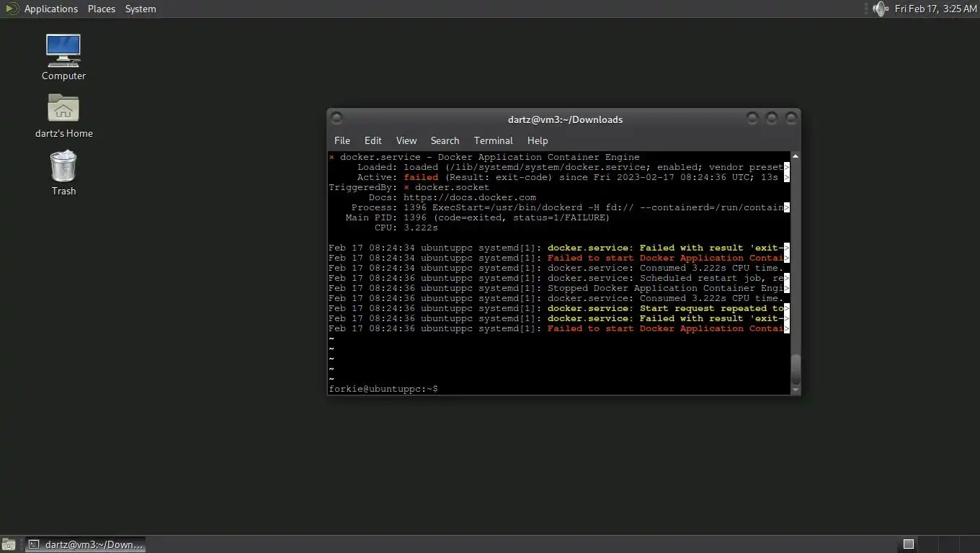The height and width of the screenshot is (553, 980).
Task: Click the clock showing Fri Feb 17, 3:25 AM
Action: pyautogui.click(x=936, y=9)
